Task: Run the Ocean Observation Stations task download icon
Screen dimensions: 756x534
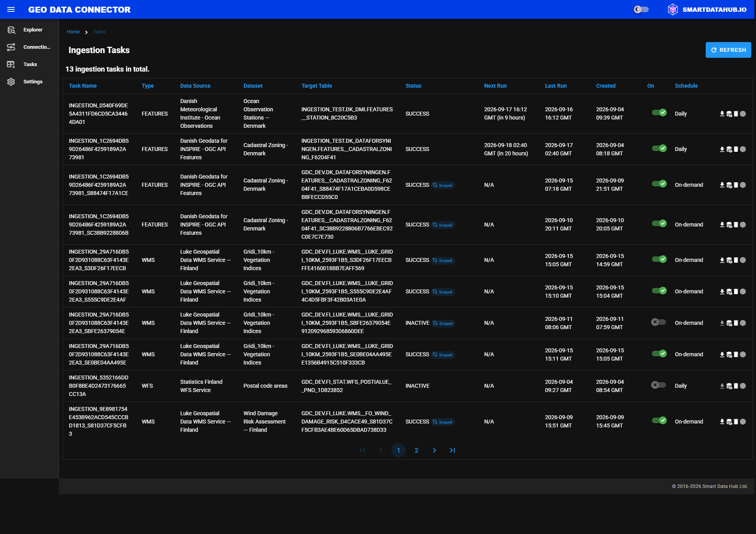Action: tap(722, 114)
